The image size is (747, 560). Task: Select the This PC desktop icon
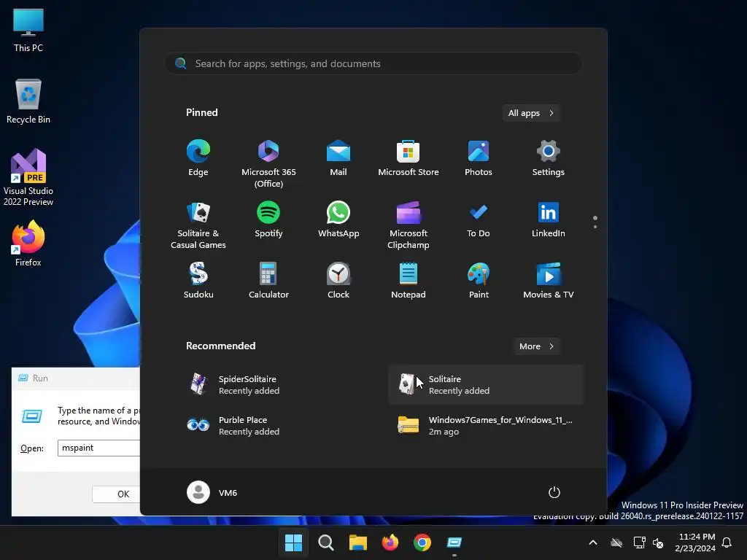pos(28,31)
